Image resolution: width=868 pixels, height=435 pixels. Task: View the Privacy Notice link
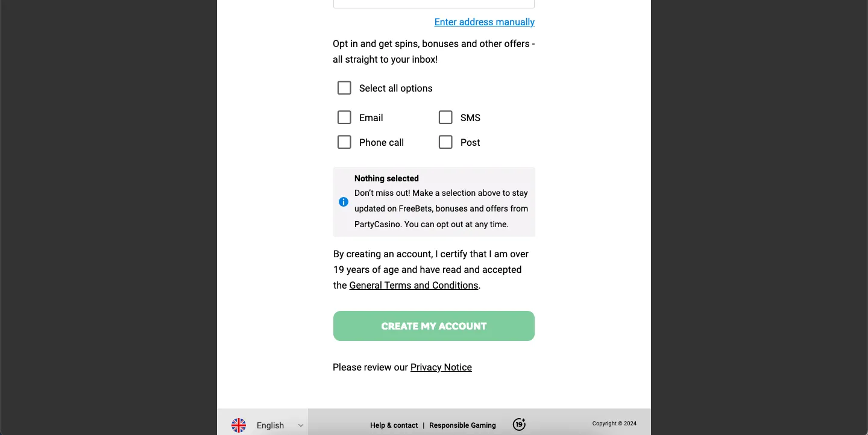coord(441,368)
